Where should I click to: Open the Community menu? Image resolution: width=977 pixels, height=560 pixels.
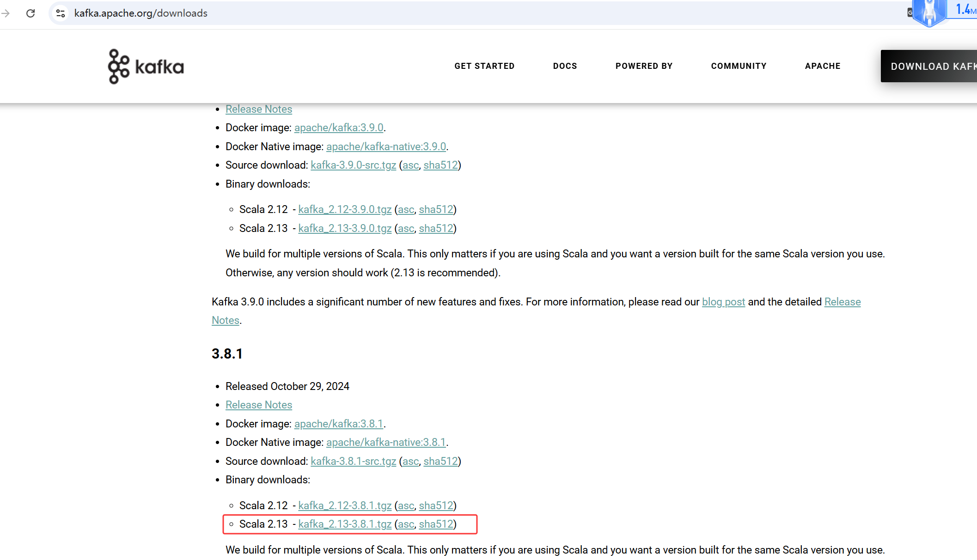coord(739,66)
